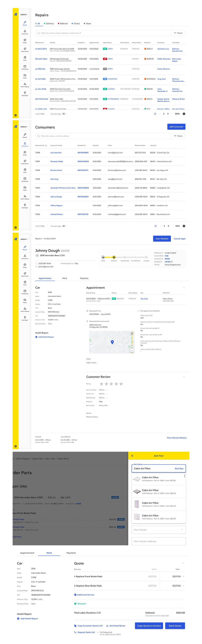Screen dimensions: 202x644
Task: Open the Service Writer select dropdown
Action: (x=103, y=390)
